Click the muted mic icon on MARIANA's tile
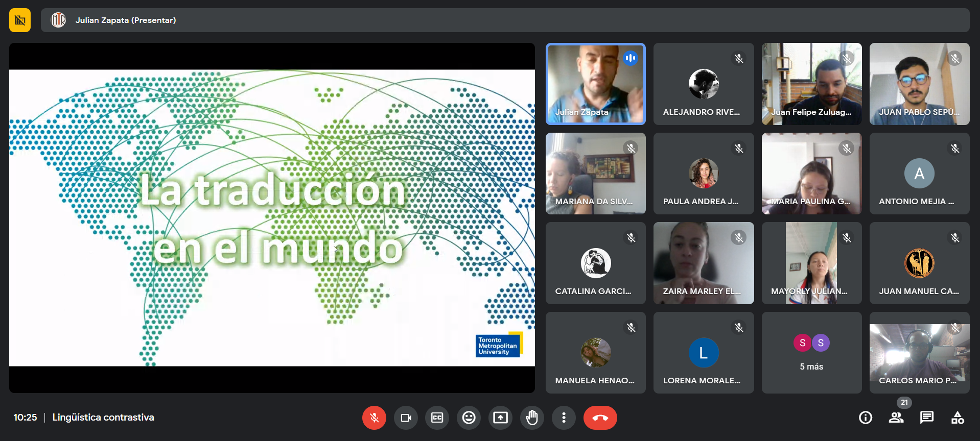Image resolution: width=980 pixels, height=441 pixels. pyautogui.click(x=631, y=148)
